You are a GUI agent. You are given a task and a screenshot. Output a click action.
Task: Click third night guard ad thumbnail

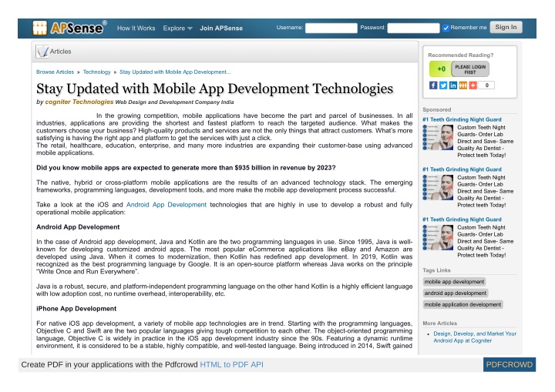pyautogui.click(x=438, y=238)
